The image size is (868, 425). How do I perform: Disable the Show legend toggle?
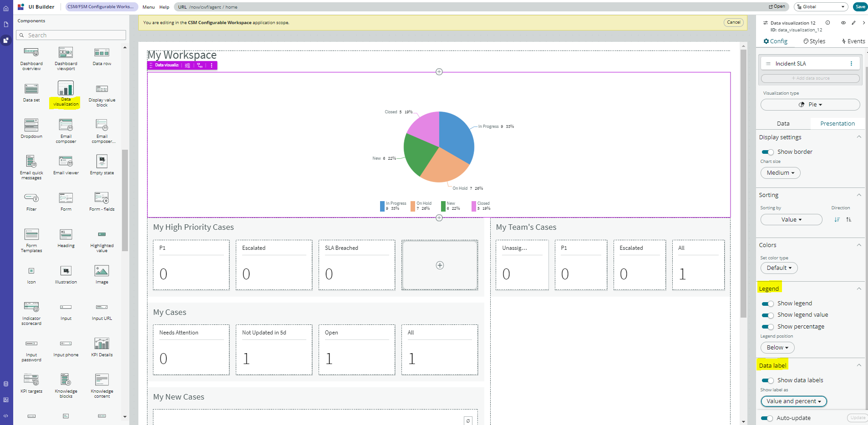[767, 304]
